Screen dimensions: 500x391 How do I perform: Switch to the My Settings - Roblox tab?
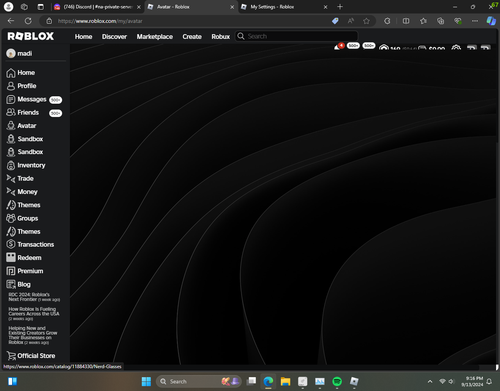point(284,7)
